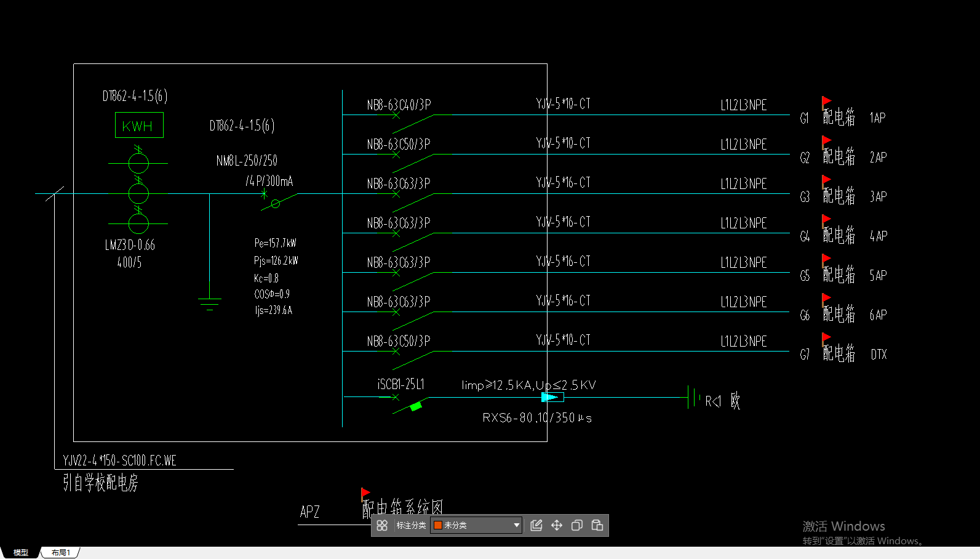Select text Pe=157.7kW
The height and width of the screenshot is (559, 980).
point(276,243)
